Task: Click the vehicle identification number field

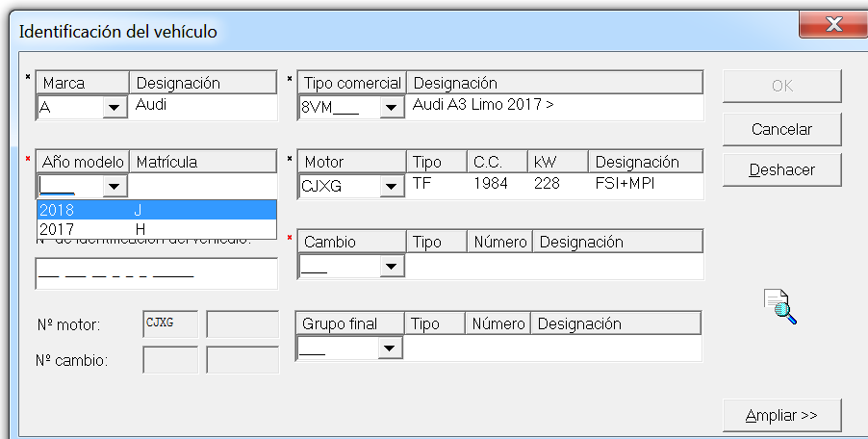Action: [x=157, y=273]
